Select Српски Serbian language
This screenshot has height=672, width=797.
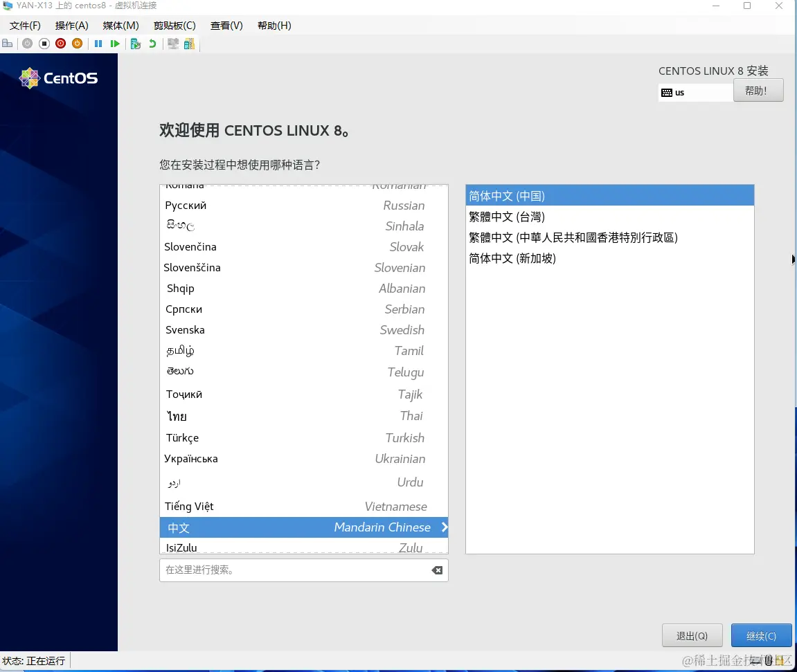(x=303, y=309)
